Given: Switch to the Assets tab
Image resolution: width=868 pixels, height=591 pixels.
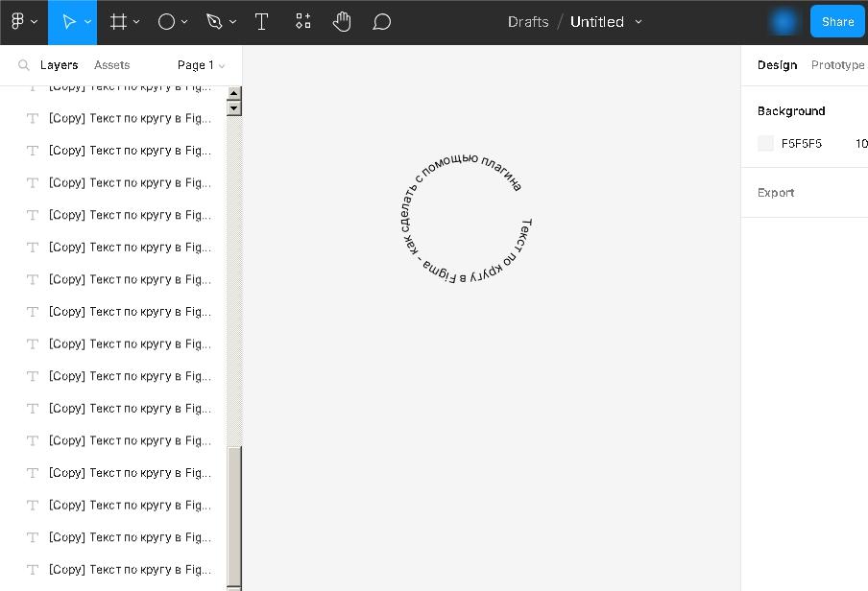Looking at the screenshot, I should point(111,65).
